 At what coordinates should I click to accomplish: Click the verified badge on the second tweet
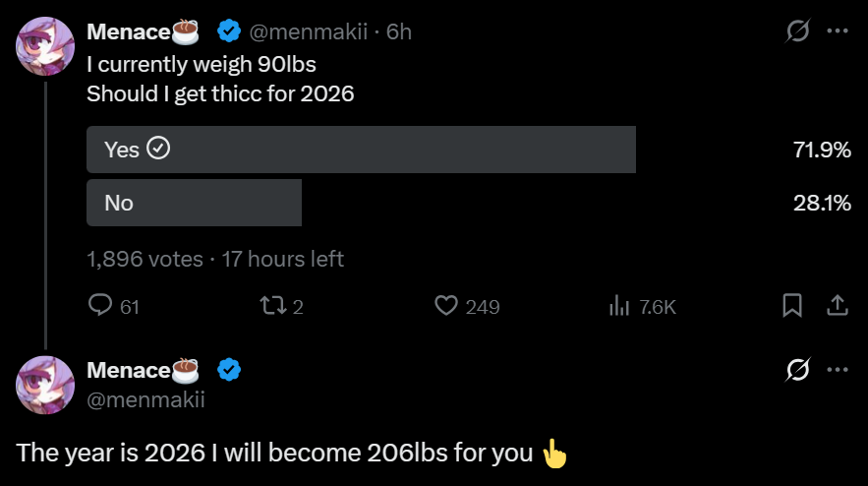pos(229,371)
